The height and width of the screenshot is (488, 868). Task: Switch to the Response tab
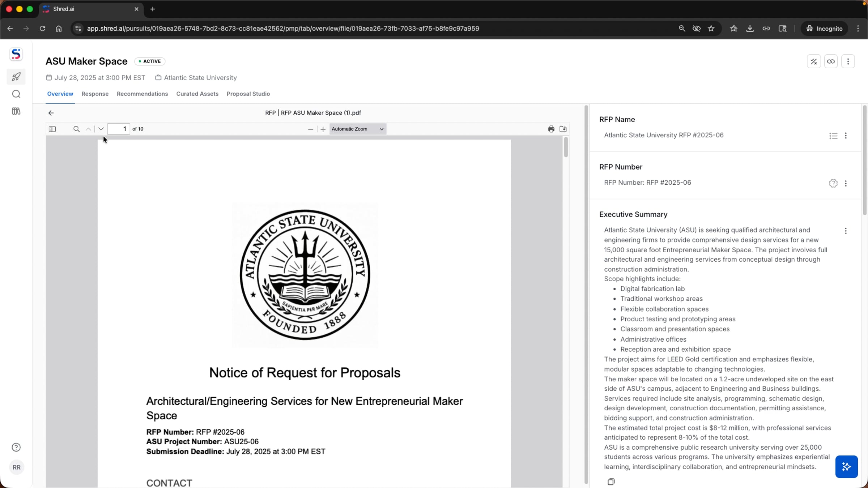pos(95,94)
